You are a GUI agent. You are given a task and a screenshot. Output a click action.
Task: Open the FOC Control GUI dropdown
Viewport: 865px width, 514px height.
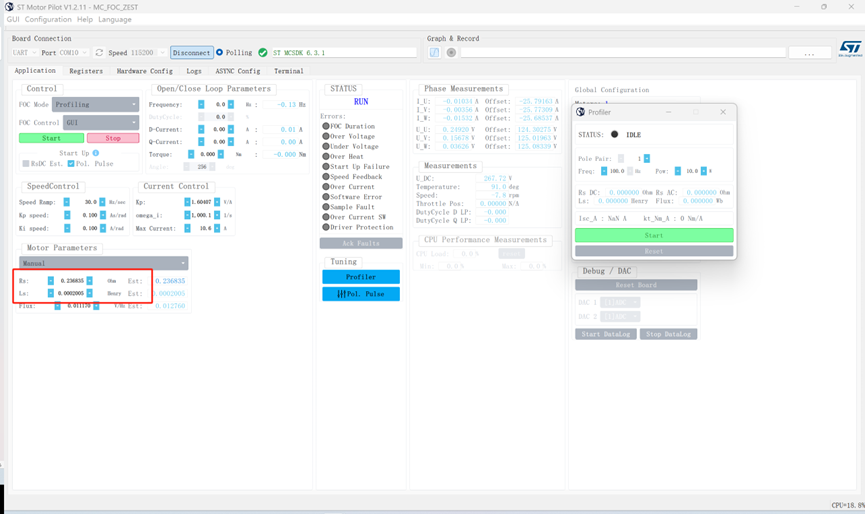(x=101, y=122)
